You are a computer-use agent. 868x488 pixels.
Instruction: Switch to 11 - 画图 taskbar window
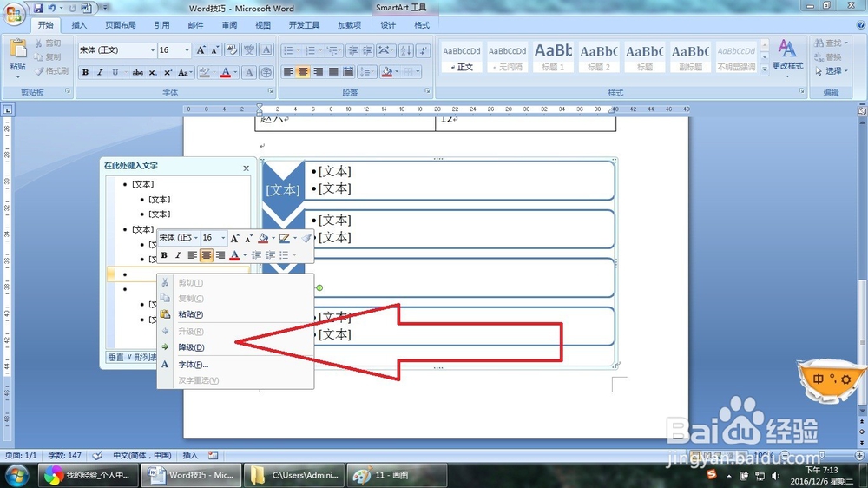pyautogui.click(x=397, y=475)
